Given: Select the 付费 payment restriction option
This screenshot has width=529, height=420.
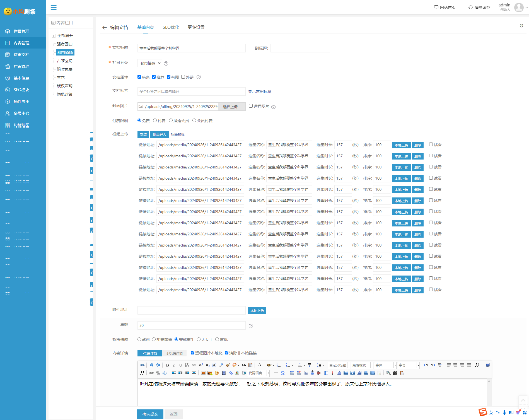Looking at the screenshot, I should (155, 120).
